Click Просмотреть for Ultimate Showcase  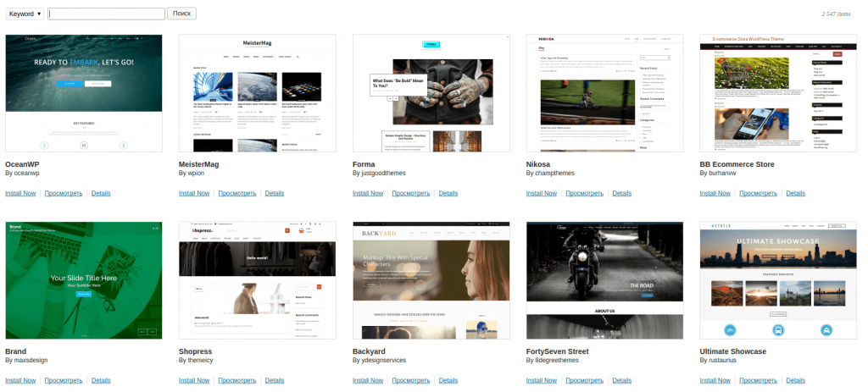759,380
